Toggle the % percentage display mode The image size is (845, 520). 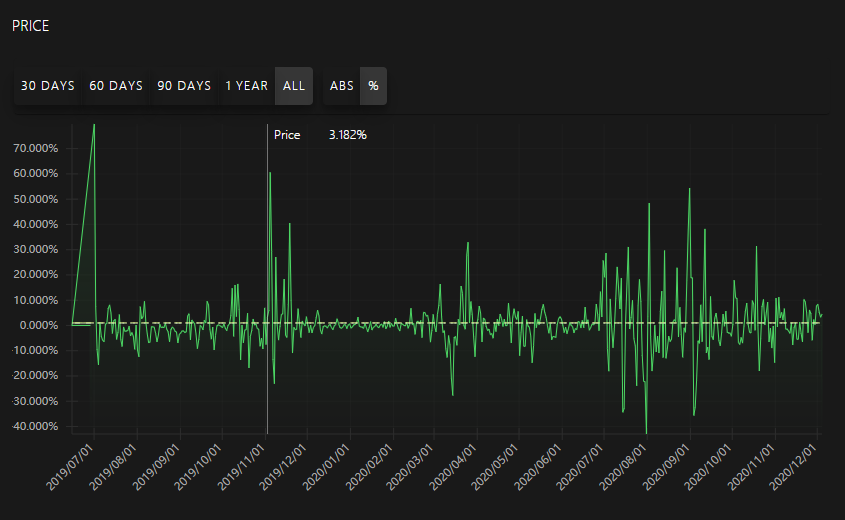(373, 86)
